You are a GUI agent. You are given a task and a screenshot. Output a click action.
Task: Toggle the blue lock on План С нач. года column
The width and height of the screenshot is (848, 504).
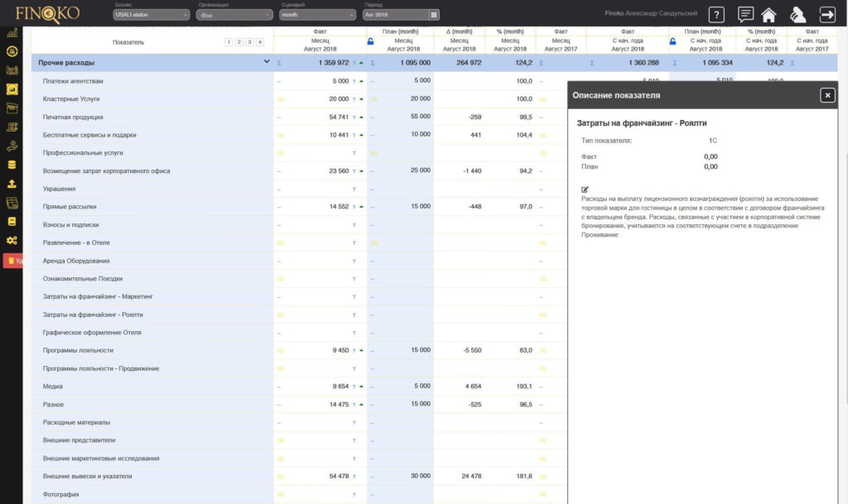(x=672, y=41)
